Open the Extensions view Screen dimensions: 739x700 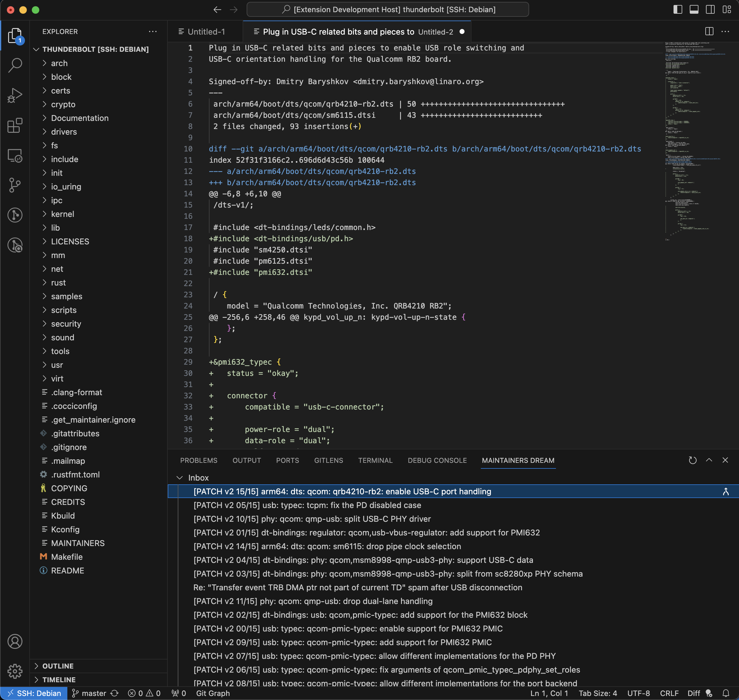15,125
